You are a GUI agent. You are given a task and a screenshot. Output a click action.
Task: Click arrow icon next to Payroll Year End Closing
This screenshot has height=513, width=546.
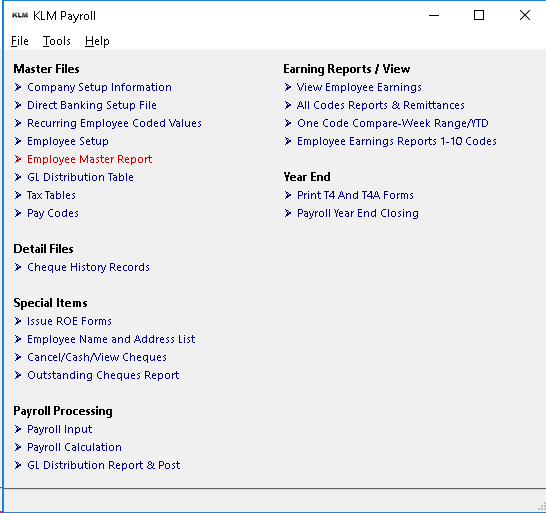[x=288, y=213]
